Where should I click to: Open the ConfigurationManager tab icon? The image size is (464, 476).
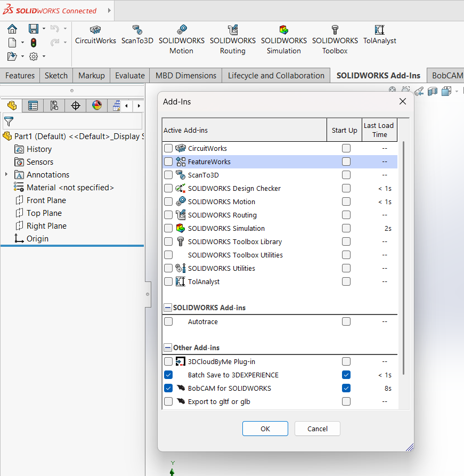(x=54, y=106)
